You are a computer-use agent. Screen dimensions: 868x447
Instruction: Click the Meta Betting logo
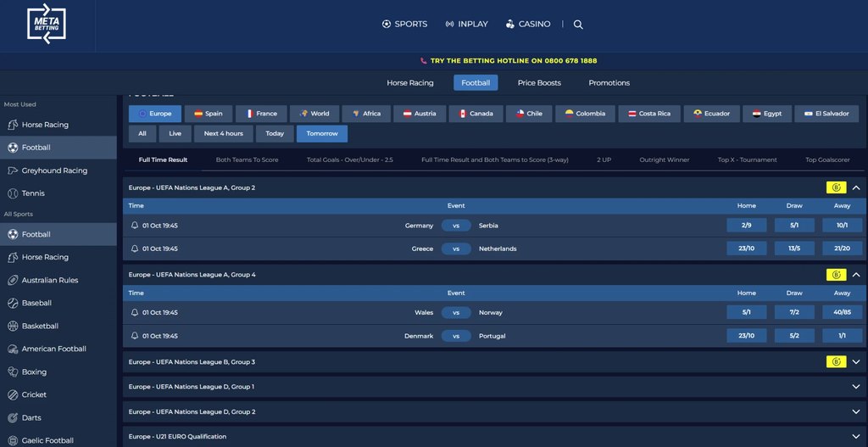pyautogui.click(x=47, y=24)
